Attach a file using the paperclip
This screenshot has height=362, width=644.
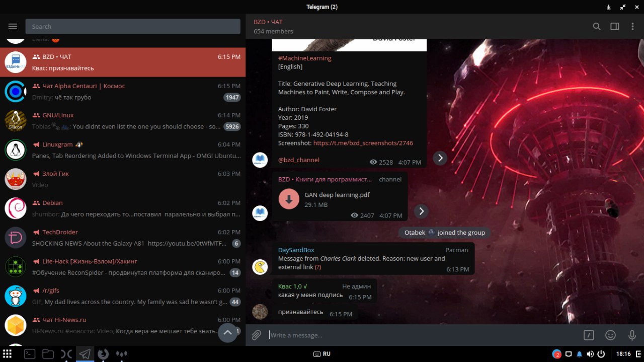coord(257,335)
